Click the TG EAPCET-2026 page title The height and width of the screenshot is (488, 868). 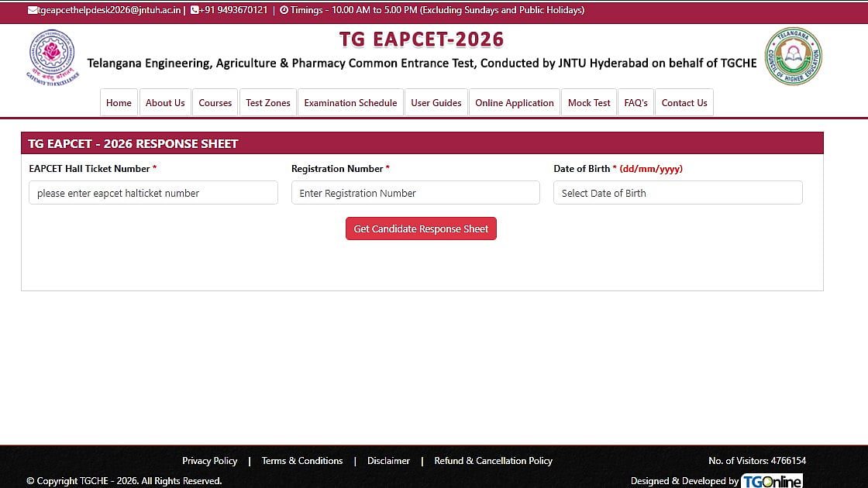(422, 40)
